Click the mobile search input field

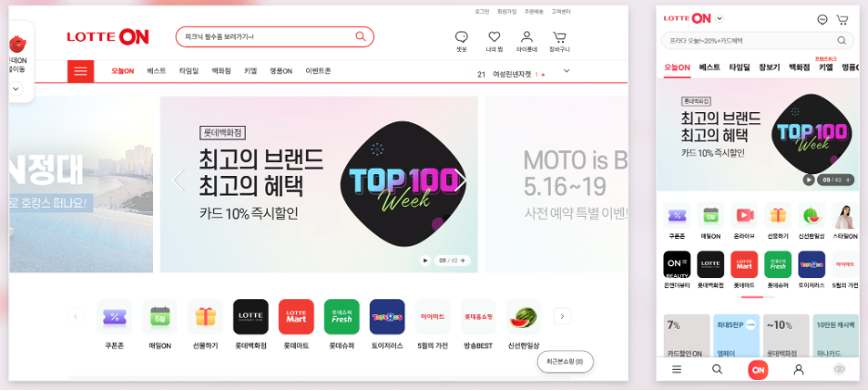point(758,41)
